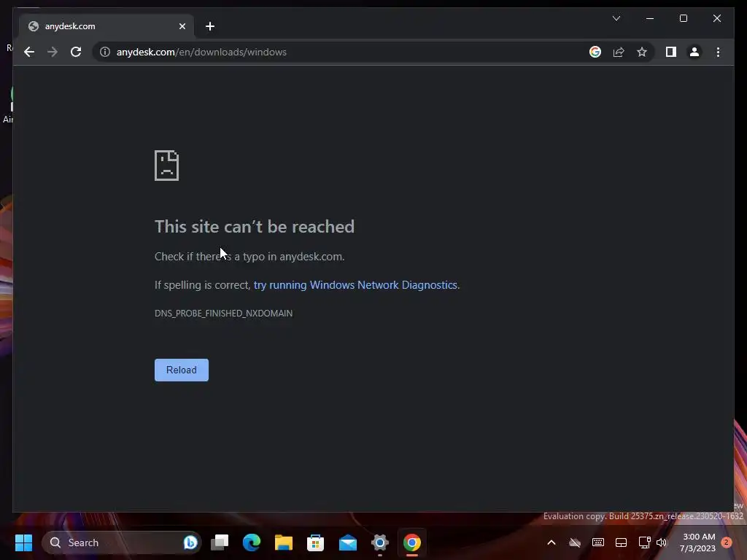747x560 pixels.
Task: Open the Chrome side panel
Action: (671, 52)
